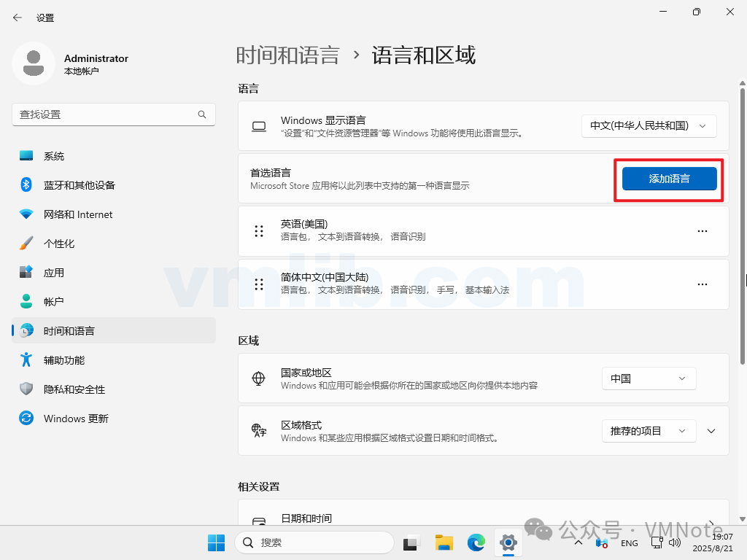This screenshot has height=560, width=747.
Task: Click the 添加语言 button
Action: coord(669,179)
